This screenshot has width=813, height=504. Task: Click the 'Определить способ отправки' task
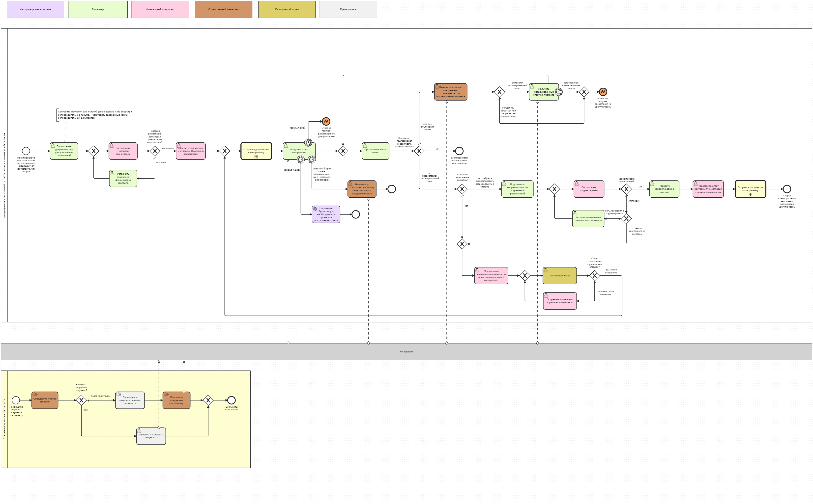[45, 400]
